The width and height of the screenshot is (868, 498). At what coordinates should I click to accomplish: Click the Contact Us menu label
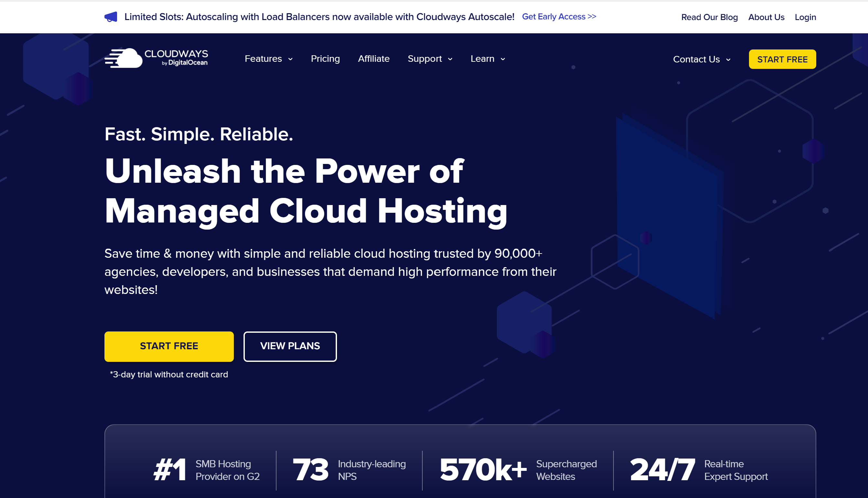[x=696, y=60]
